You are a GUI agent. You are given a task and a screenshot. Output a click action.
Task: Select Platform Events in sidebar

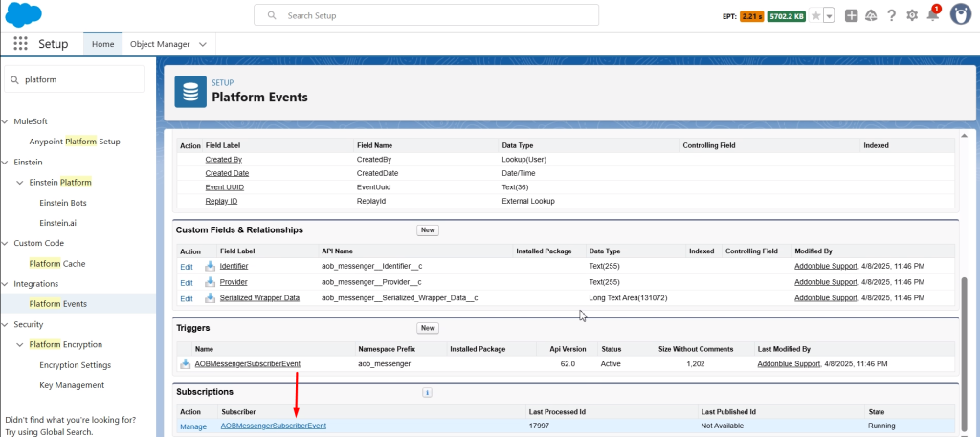[x=58, y=304]
